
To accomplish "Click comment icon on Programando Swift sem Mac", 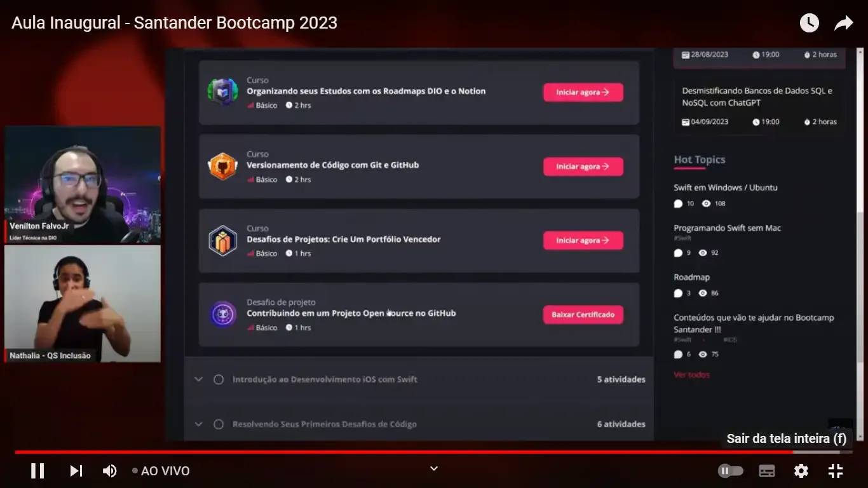I will point(678,253).
